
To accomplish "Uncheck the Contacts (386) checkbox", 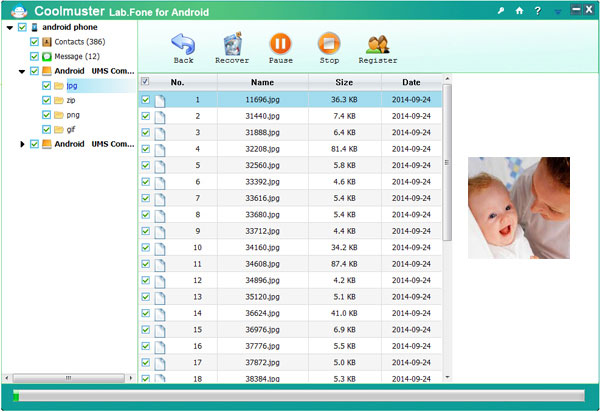I will click(34, 42).
